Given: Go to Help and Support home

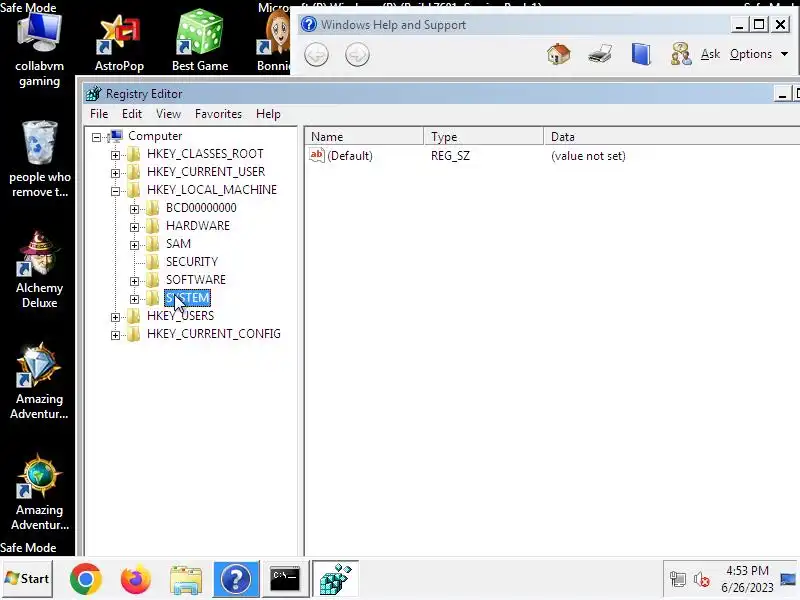Looking at the screenshot, I should (x=559, y=54).
